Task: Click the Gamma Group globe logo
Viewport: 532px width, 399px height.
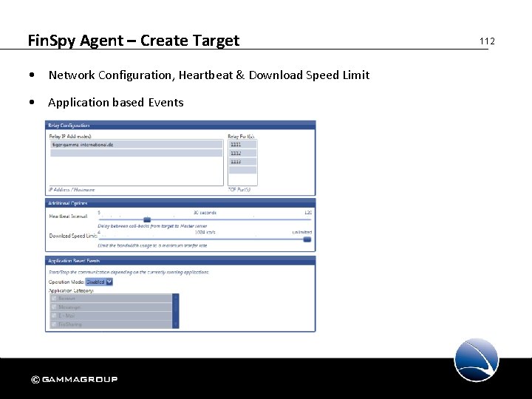Action: coord(477,360)
